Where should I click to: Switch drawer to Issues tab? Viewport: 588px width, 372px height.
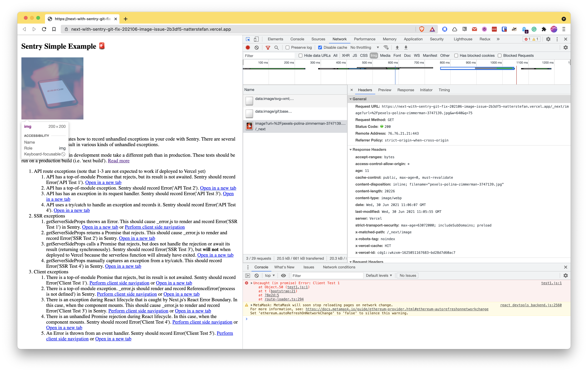308,267
